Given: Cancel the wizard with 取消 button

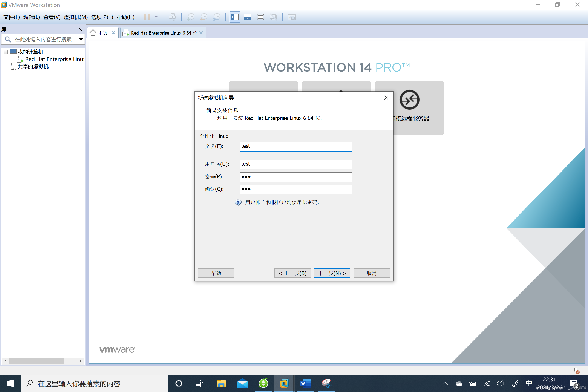Looking at the screenshot, I should click(x=372, y=273).
